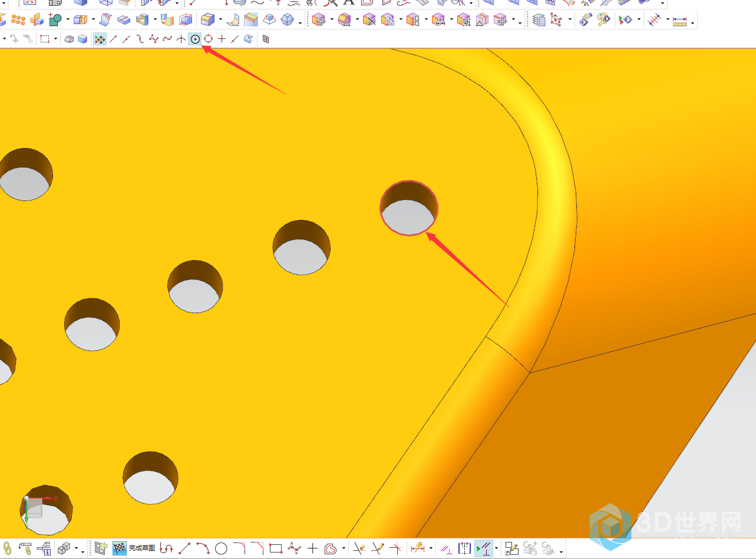Click the Quick Trim sketch tool
Screen dimensions: 756x559
[x=358, y=549]
